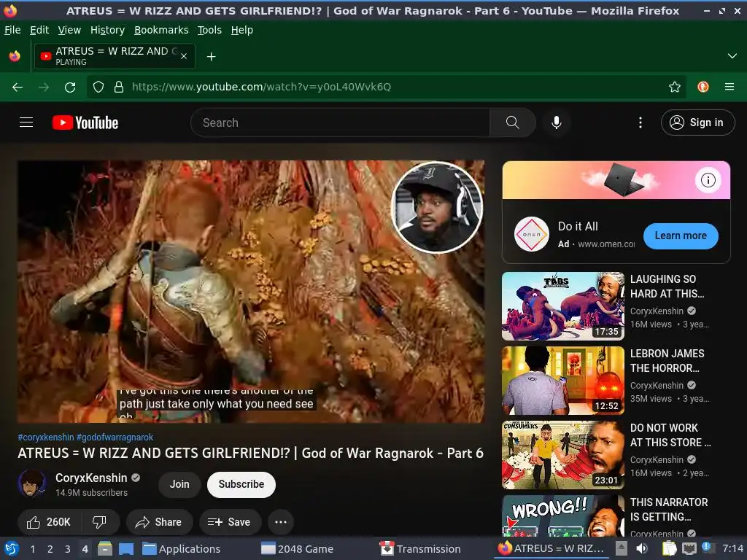List all tabs with chevron dropdown
747x560 pixels.
click(732, 56)
